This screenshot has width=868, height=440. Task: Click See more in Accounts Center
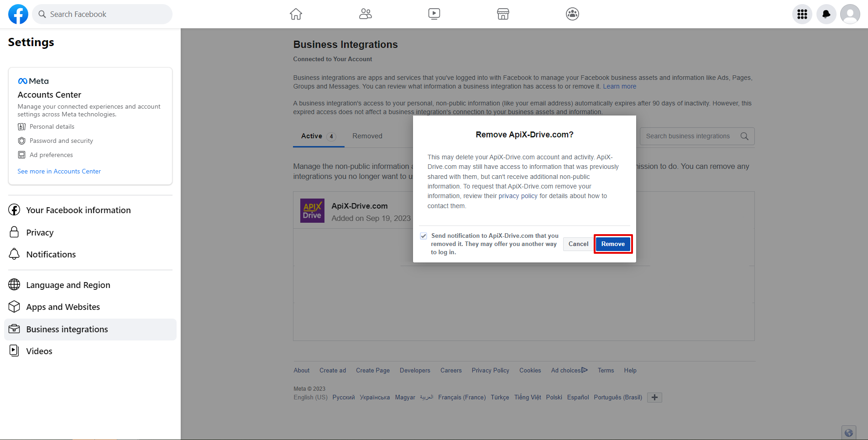pos(59,171)
